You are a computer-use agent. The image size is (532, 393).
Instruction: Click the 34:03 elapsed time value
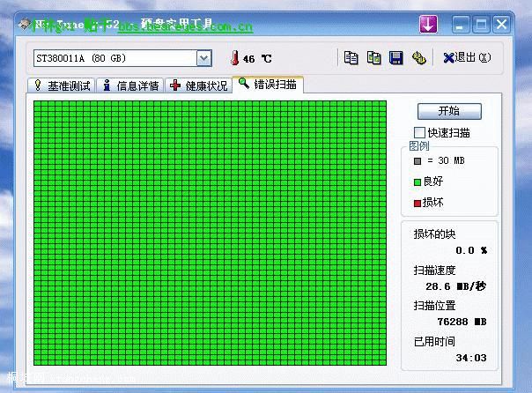[x=471, y=358]
